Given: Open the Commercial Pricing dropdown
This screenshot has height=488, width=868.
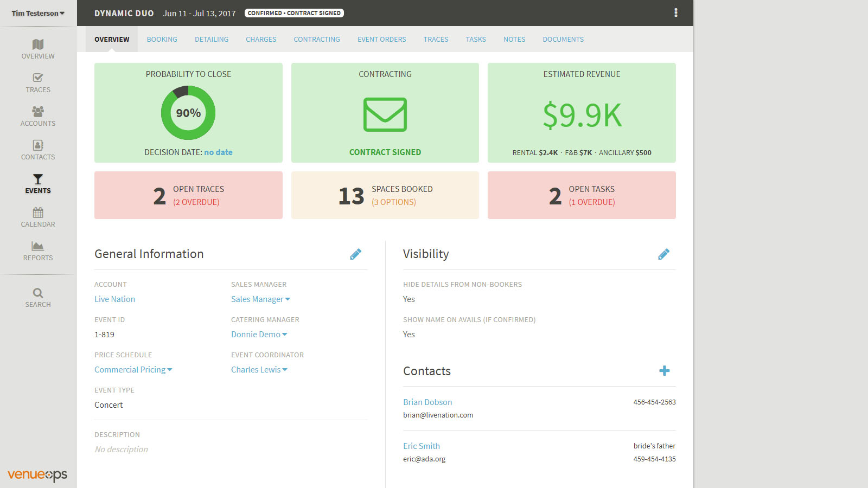Looking at the screenshot, I should 133,370.
